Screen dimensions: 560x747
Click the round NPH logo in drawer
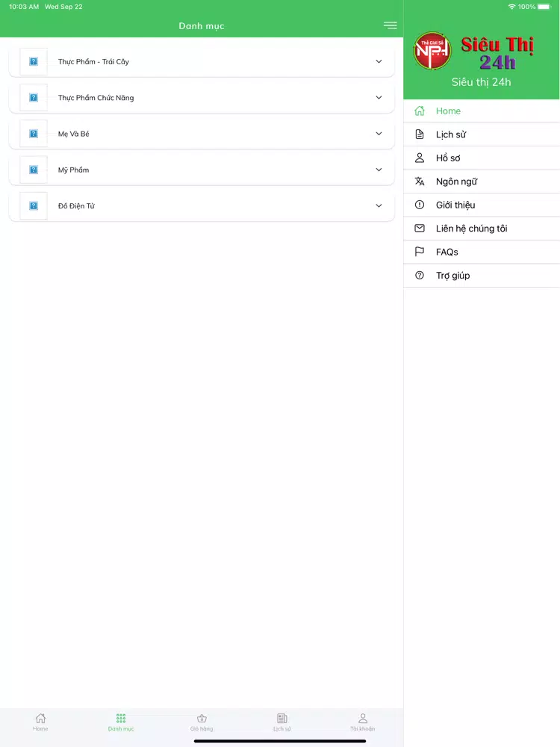(x=432, y=51)
